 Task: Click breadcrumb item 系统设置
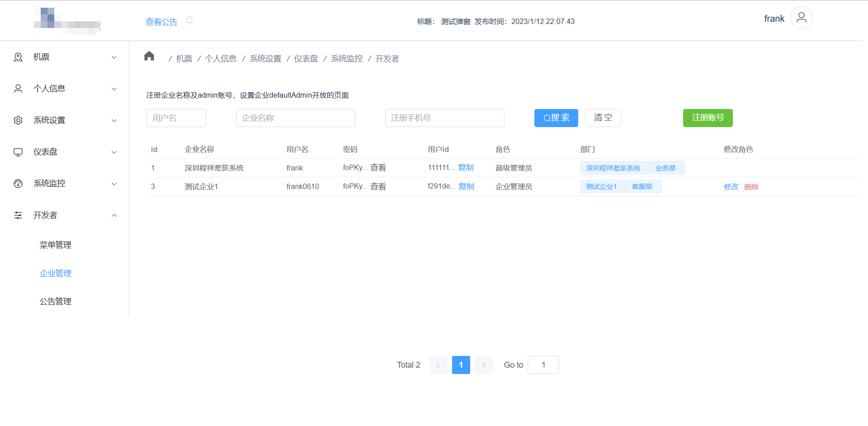(x=266, y=59)
